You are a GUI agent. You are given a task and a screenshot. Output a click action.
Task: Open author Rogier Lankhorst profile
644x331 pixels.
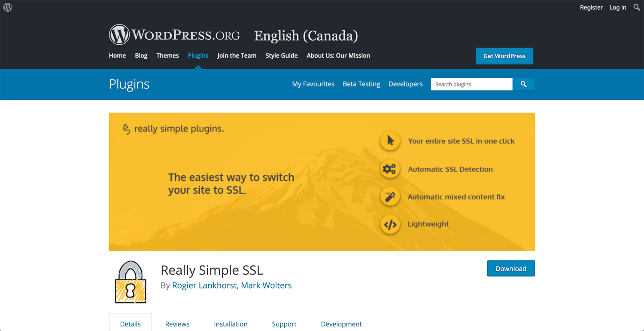[204, 285]
